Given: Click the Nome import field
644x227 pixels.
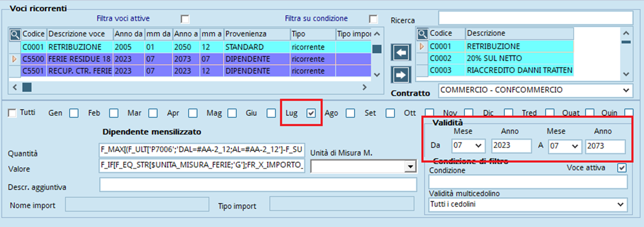Looking at the screenshot, I should (x=137, y=204).
